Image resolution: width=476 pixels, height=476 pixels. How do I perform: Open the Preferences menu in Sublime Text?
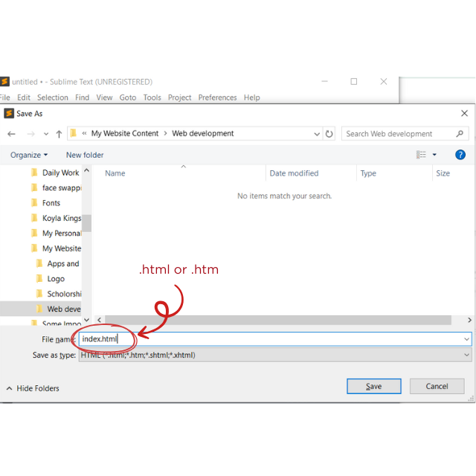click(x=217, y=97)
